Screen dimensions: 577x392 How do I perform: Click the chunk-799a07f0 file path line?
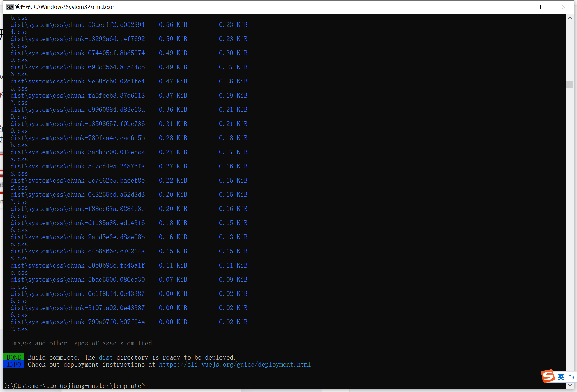click(x=77, y=322)
